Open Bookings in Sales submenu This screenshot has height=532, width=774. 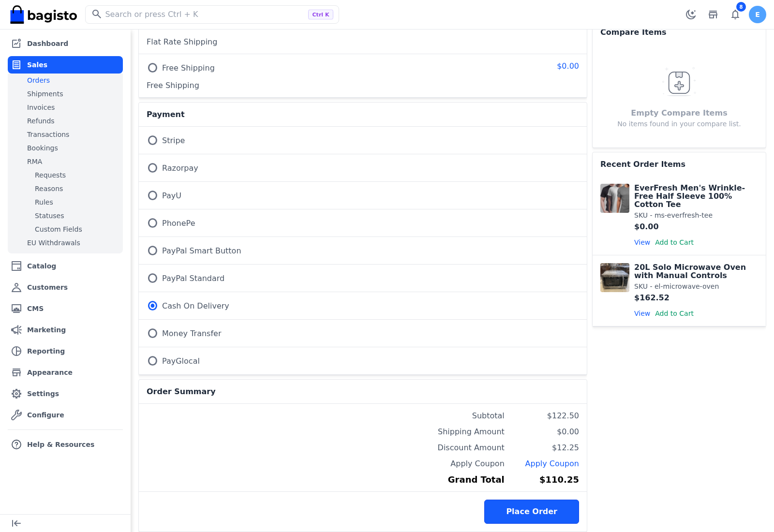[43, 148]
